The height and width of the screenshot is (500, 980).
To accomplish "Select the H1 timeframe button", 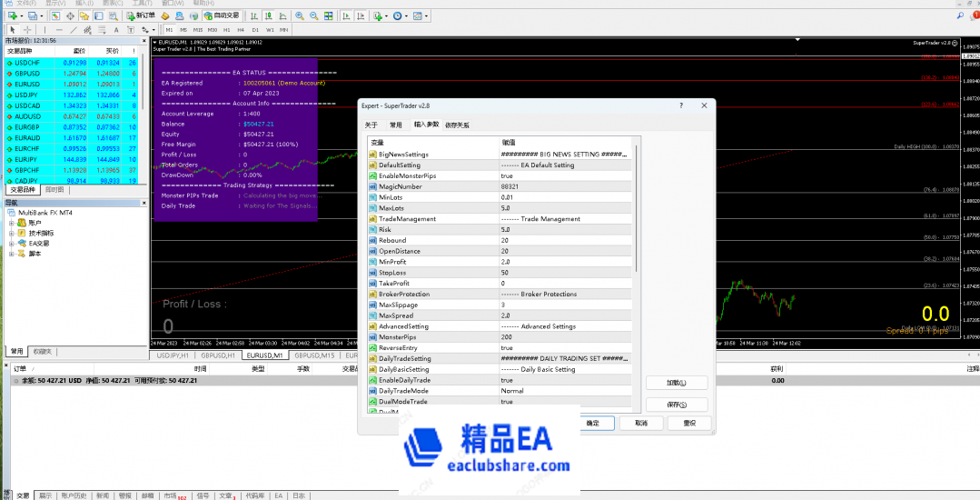I will (x=226, y=29).
